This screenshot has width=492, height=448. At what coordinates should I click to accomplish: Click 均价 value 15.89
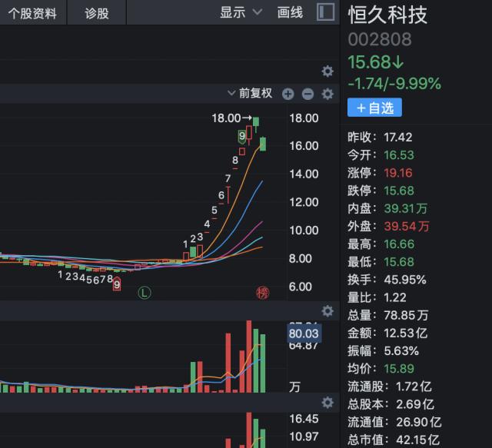399,369
